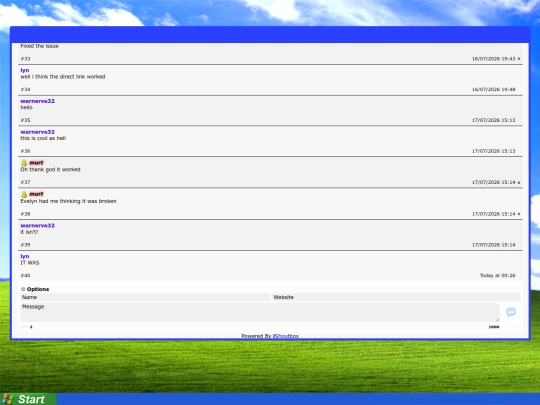Click the message 'this is cool as hell'

[43, 138]
